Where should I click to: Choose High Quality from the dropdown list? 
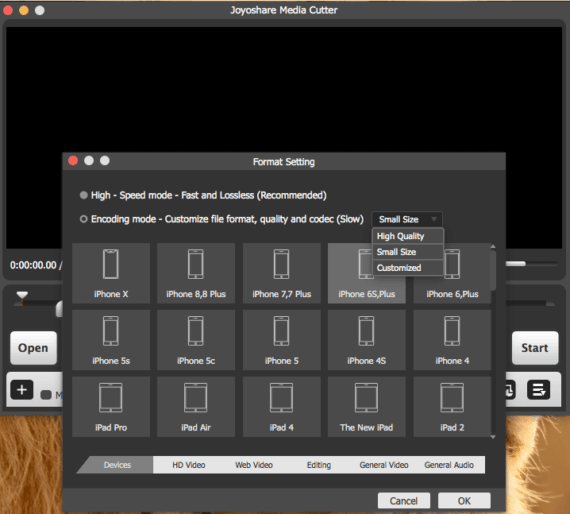408,236
